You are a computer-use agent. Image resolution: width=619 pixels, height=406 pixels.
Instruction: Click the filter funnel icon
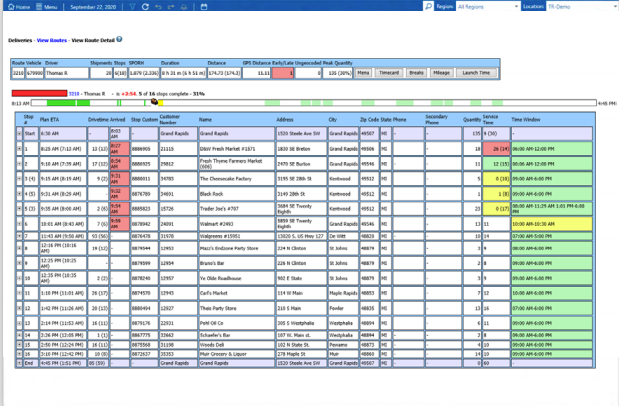coord(133,6)
